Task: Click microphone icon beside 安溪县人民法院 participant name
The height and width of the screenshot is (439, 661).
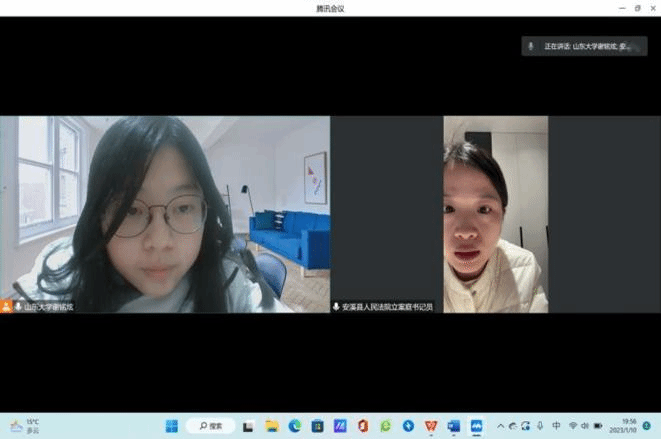Action: pos(336,307)
